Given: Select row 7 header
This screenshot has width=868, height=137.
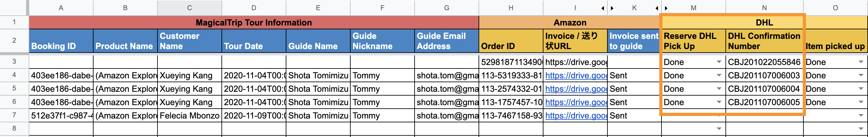Looking at the screenshot, I should (14, 115).
